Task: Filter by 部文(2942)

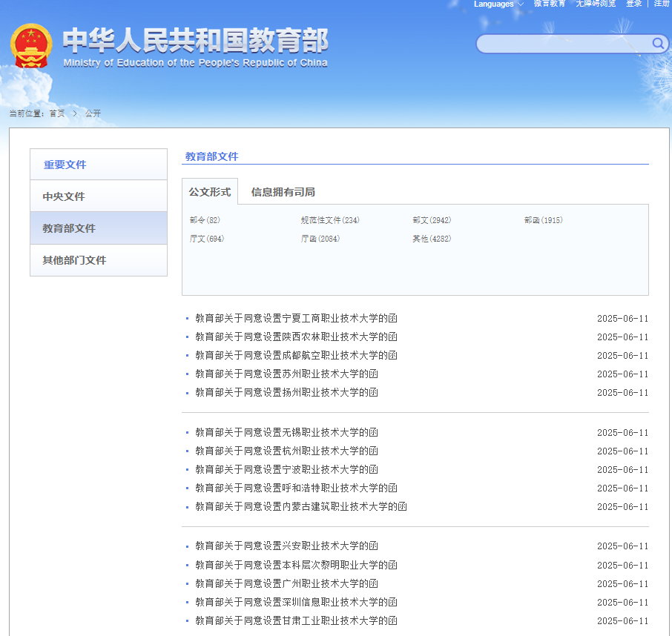Action: 432,220
